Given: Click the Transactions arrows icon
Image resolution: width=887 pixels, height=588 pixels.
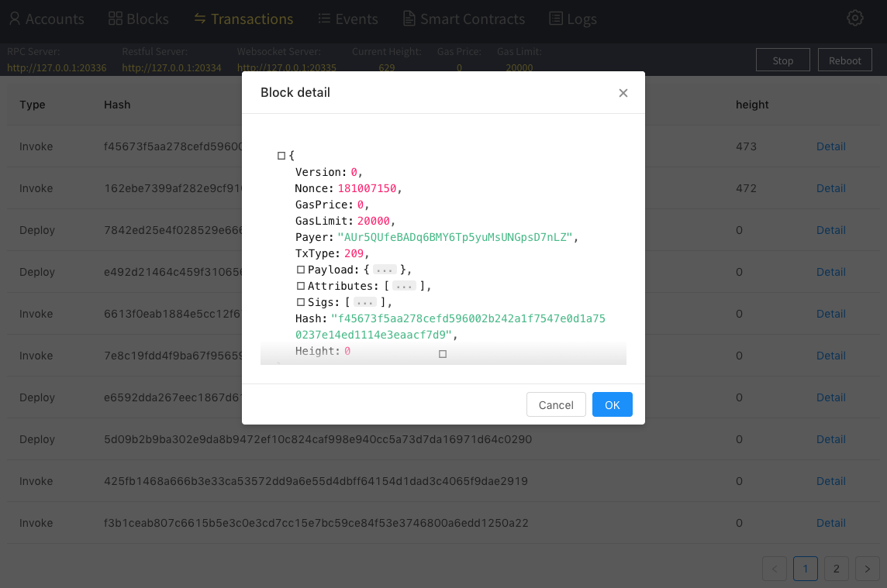Looking at the screenshot, I should click(x=200, y=19).
